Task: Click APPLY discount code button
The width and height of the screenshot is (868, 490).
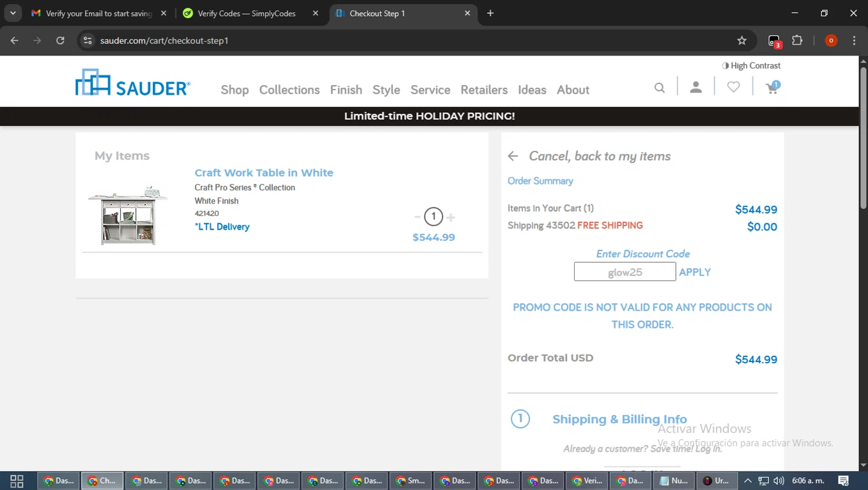Action: tap(695, 272)
